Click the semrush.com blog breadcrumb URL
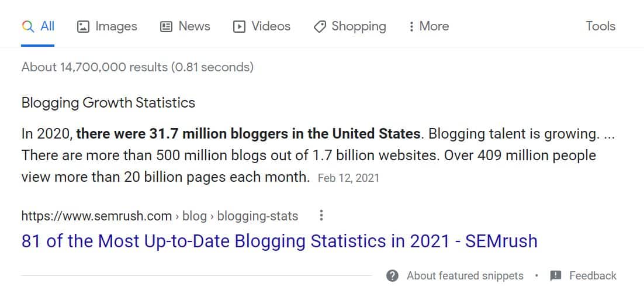 click(160, 216)
